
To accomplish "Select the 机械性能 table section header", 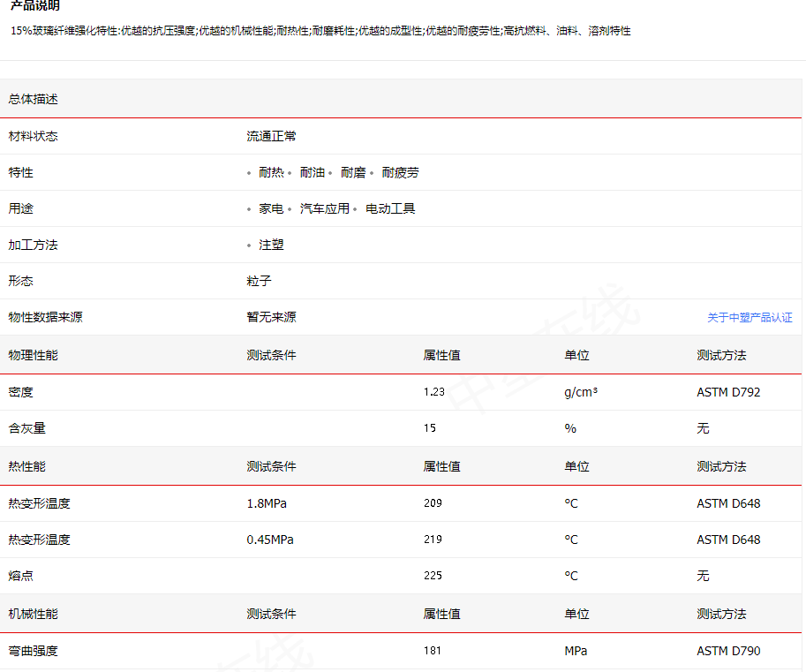I will click(34, 614).
